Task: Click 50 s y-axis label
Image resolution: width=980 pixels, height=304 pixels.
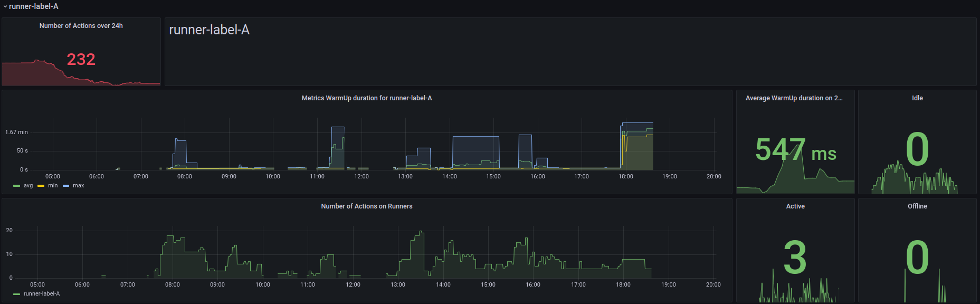Action: pos(22,151)
